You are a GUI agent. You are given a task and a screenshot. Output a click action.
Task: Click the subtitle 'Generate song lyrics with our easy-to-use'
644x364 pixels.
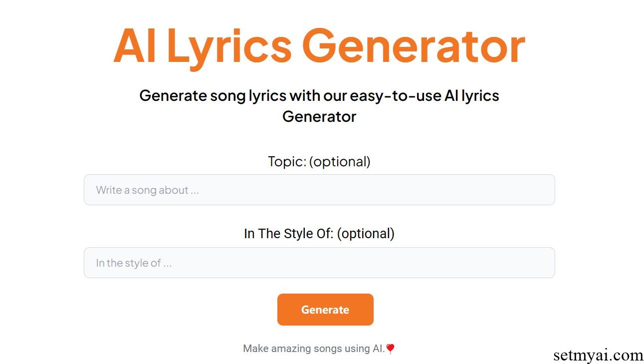click(x=290, y=95)
